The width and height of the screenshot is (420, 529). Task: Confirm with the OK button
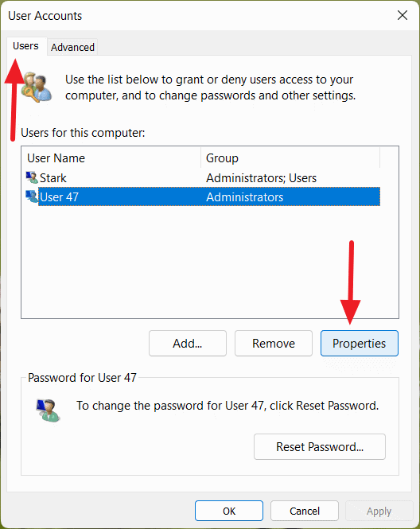229,511
